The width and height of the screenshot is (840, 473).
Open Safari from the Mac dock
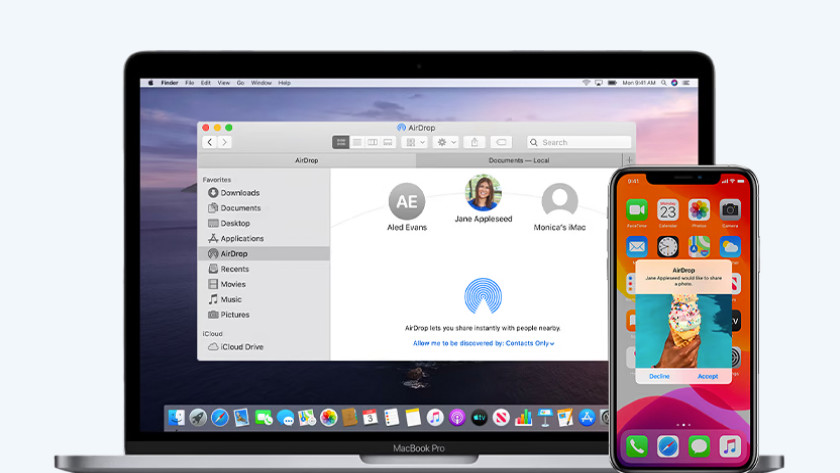coord(220,417)
